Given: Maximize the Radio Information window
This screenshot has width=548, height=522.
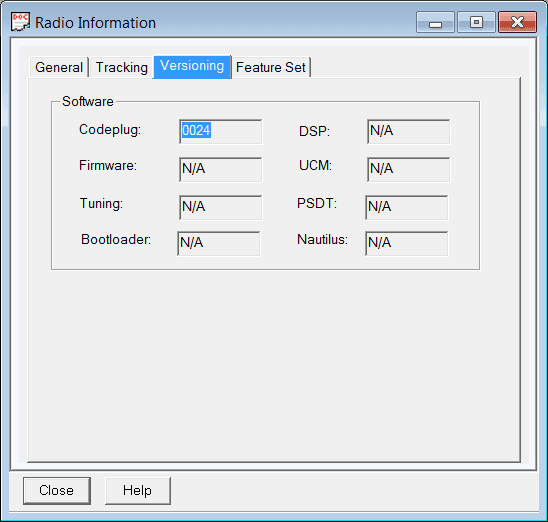Looking at the screenshot, I should point(476,22).
